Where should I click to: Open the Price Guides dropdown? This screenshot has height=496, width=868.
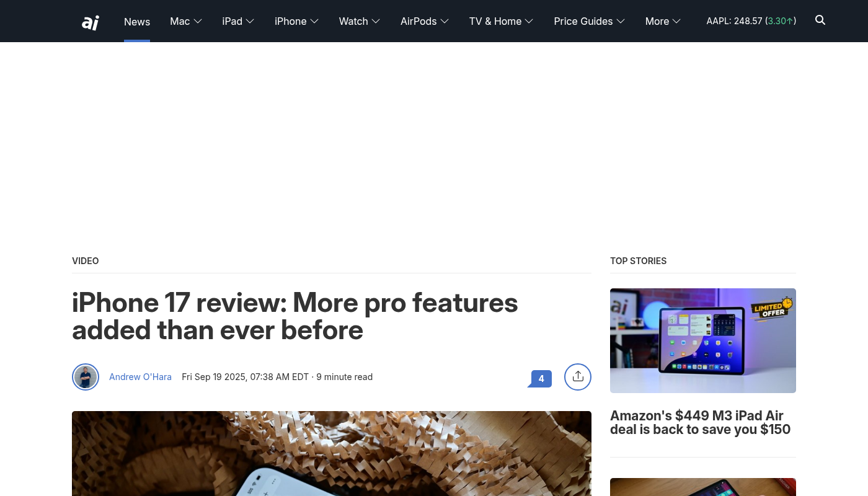[x=589, y=21]
